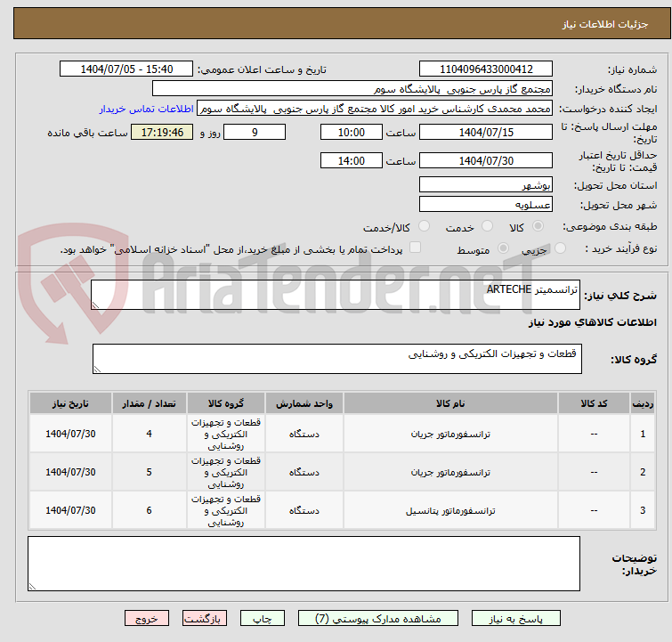Viewport: 672px width, 642px height.
Task: Click the 'کد کالا' column header
Action: (x=594, y=403)
